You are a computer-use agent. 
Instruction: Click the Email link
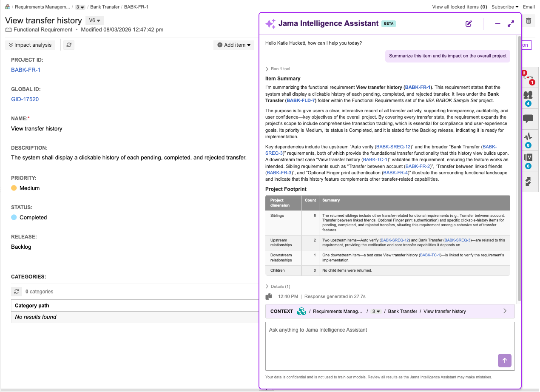point(529,7)
